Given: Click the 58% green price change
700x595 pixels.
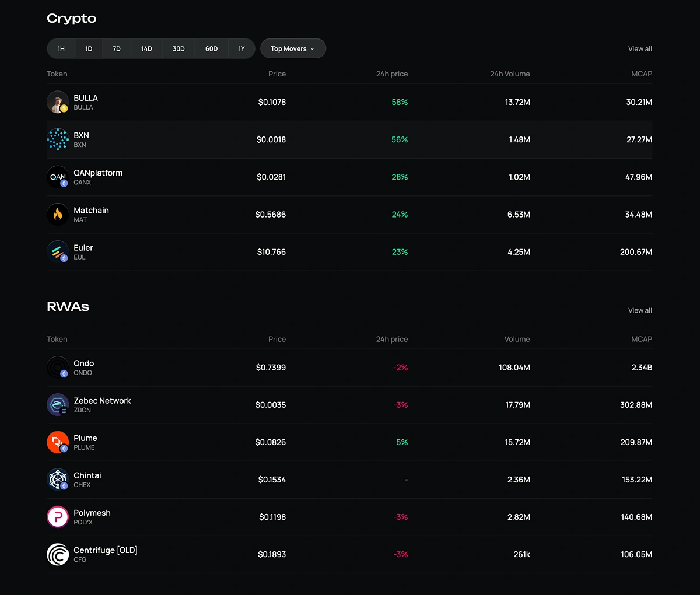Looking at the screenshot, I should [x=400, y=101].
